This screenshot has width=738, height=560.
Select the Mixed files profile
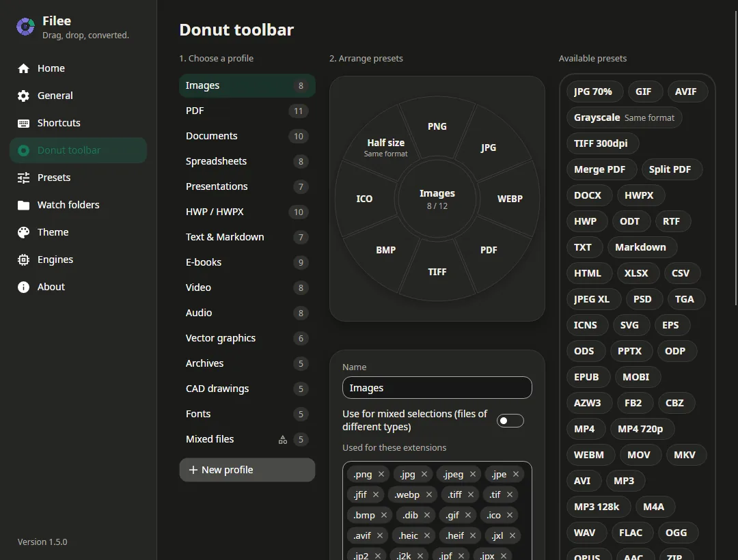(x=247, y=439)
